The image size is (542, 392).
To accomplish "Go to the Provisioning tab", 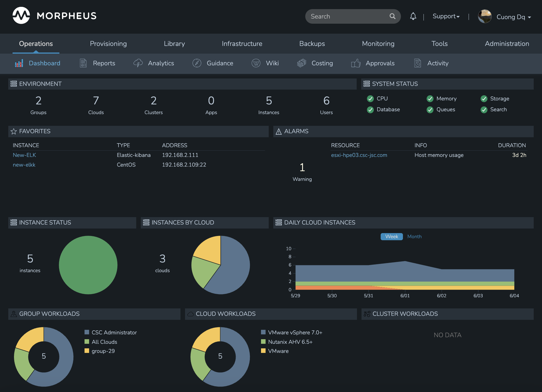I will point(108,44).
